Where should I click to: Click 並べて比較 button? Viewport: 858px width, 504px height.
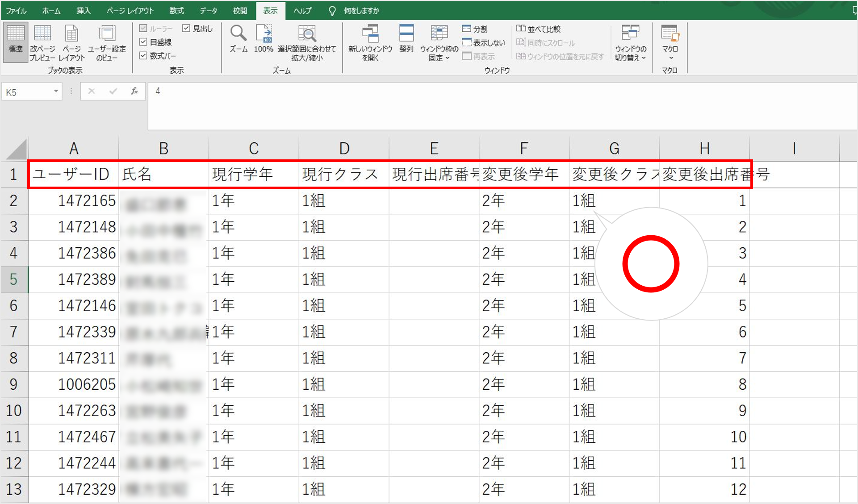point(538,29)
